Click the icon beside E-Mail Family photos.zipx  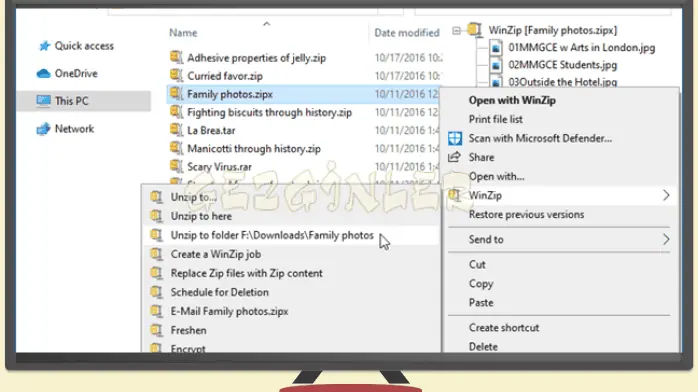point(156,311)
